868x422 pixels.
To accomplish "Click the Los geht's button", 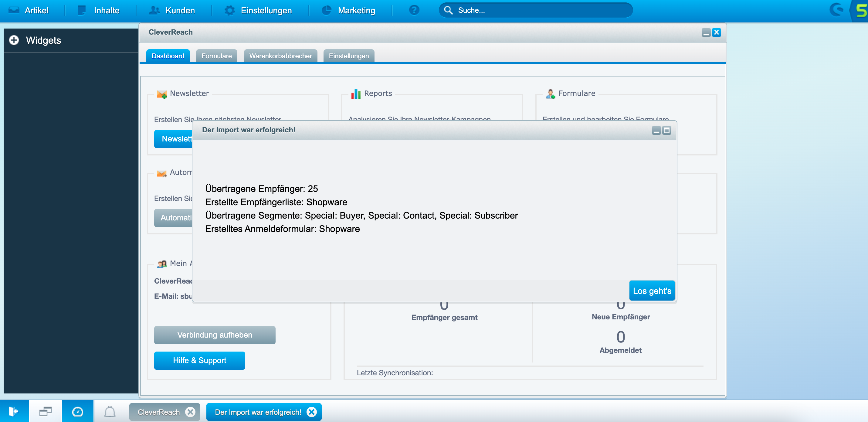I will [652, 291].
